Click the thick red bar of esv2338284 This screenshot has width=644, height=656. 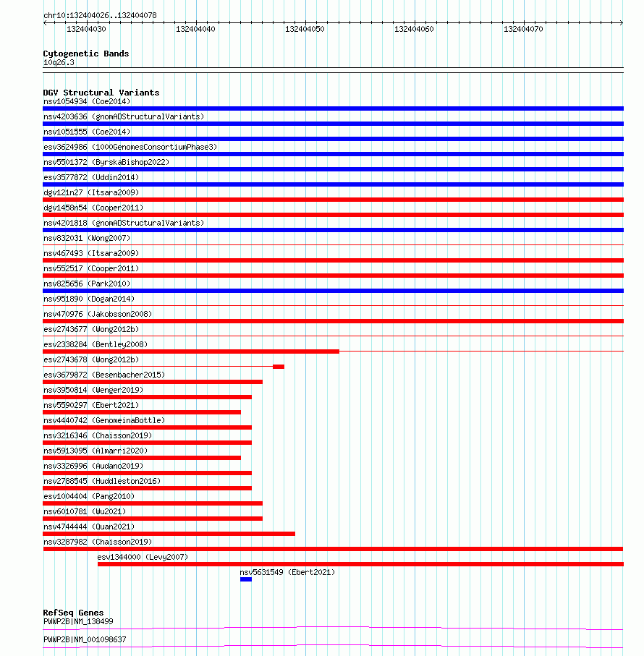(x=191, y=352)
